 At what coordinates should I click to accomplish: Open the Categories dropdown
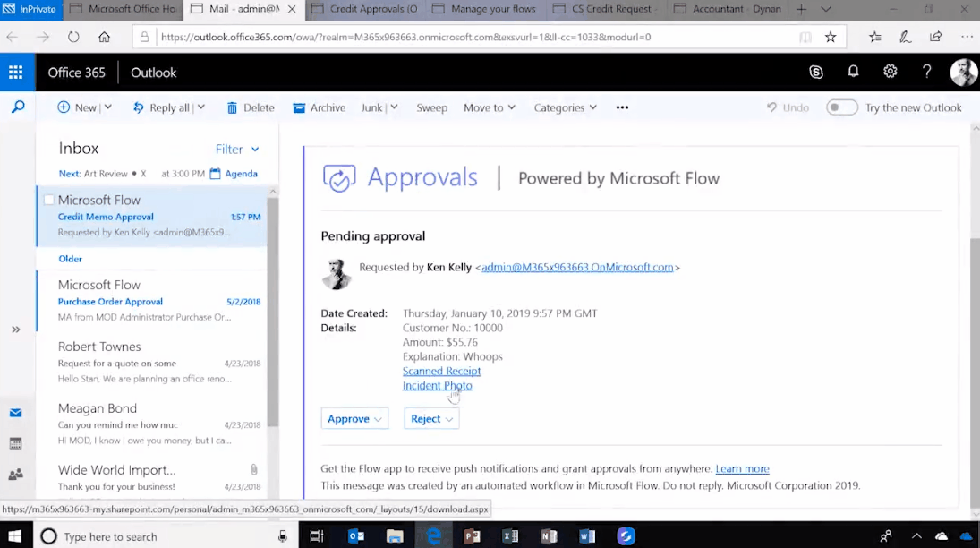565,107
